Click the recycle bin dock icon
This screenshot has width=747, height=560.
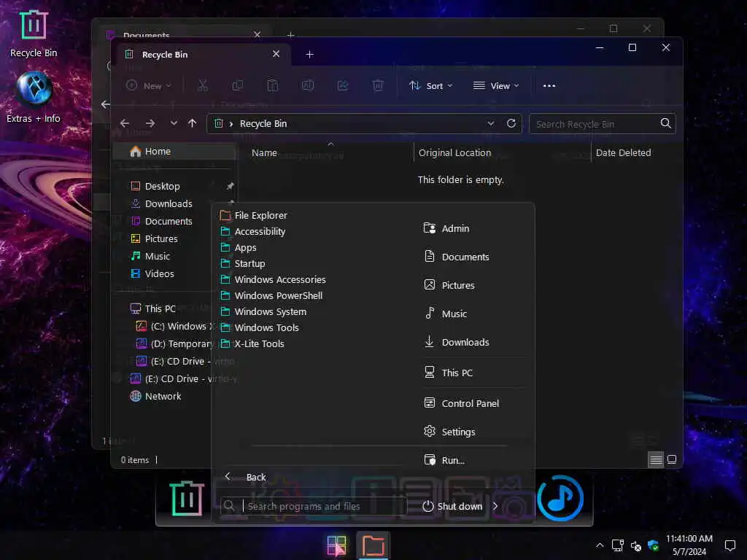pyautogui.click(x=187, y=498)
